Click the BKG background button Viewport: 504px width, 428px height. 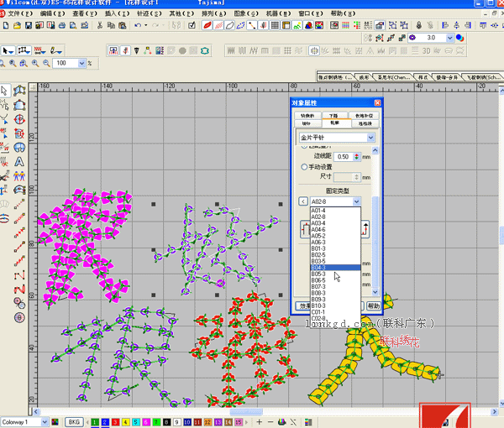(74, 421)
